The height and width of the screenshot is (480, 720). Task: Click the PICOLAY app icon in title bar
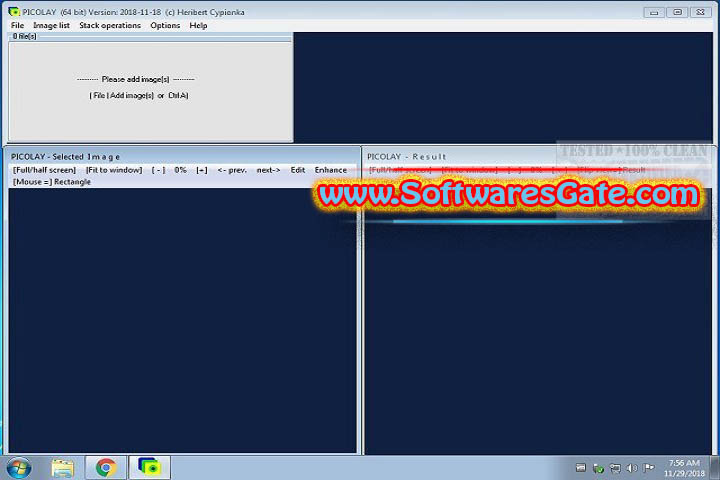[x=14, y=11]
